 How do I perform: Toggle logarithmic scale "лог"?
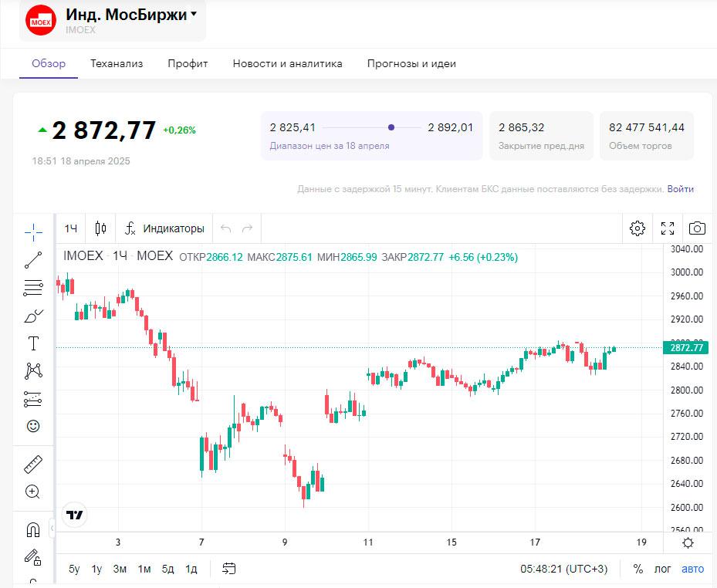point(663,569)
